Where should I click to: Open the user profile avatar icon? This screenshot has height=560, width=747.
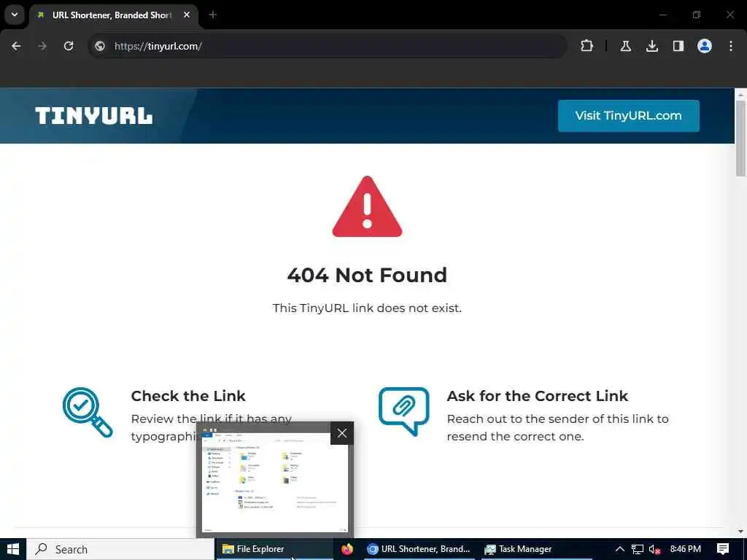pyautogui.click(x=705, y=46)
